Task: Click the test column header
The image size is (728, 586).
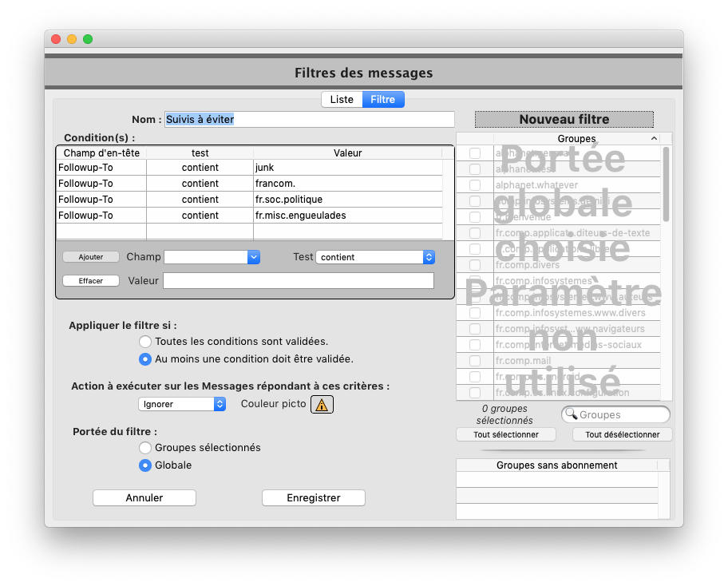Action: pos(200,152)
